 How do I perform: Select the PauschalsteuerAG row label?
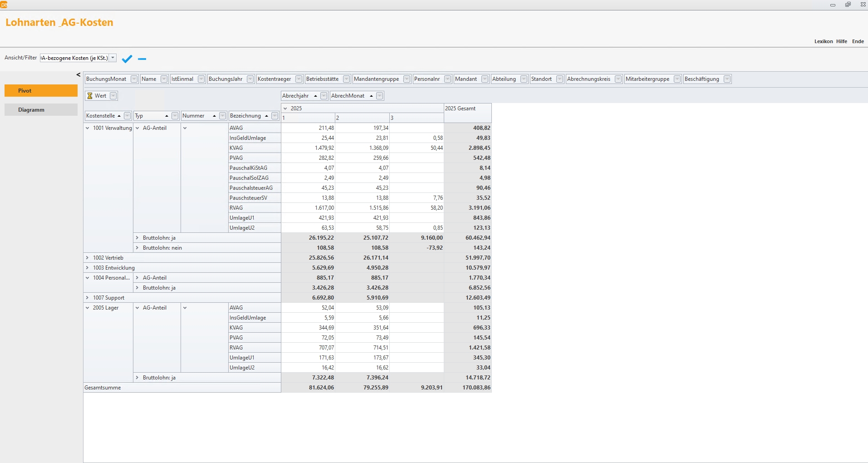coord(255,188)
